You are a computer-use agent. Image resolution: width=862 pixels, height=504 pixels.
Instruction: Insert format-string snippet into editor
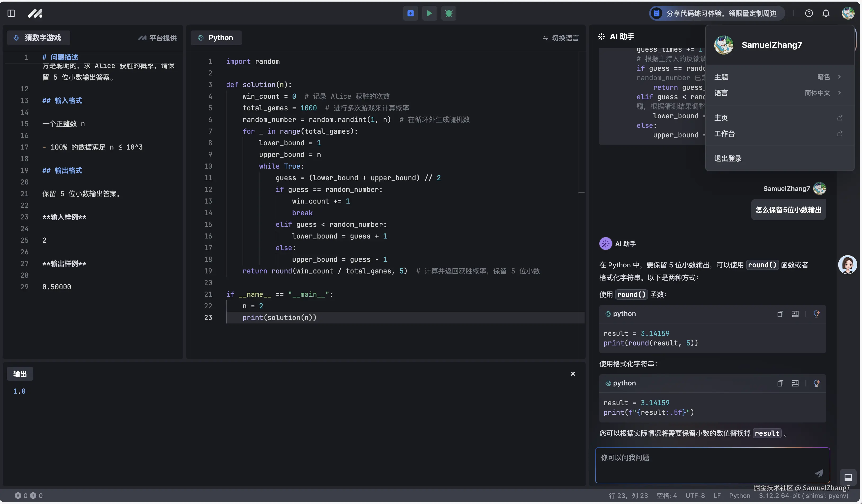795,383
